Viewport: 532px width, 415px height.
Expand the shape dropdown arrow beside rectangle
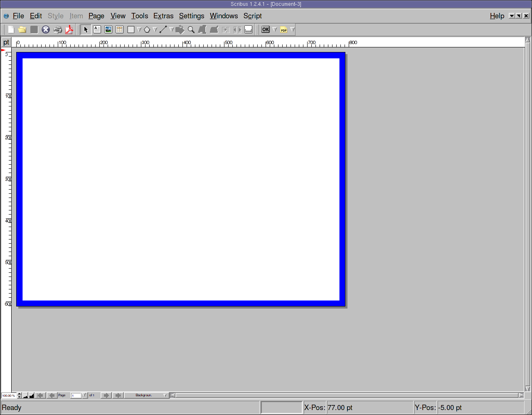139,30
